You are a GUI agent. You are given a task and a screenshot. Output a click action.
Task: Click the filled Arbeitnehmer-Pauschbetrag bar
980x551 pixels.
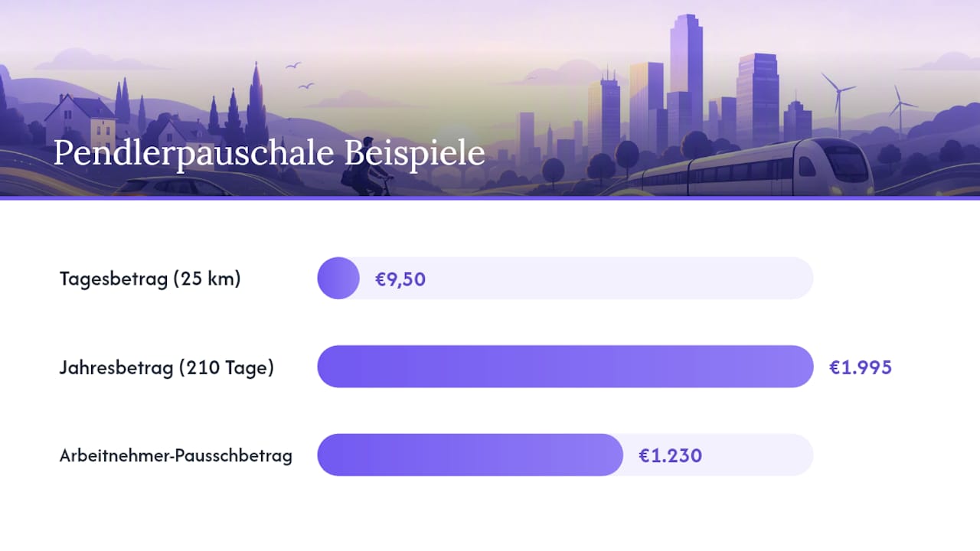470,455
